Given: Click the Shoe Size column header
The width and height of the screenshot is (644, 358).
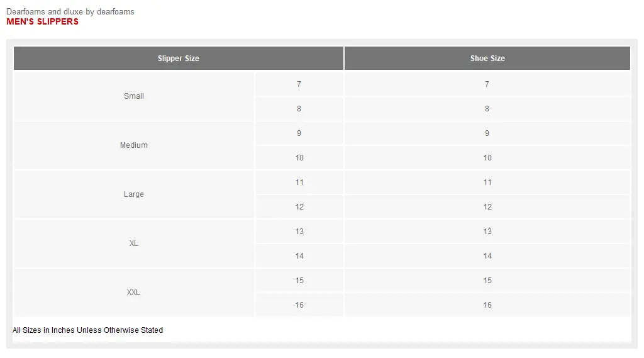Looking at the screenshot, I should [x=487, y=59].
